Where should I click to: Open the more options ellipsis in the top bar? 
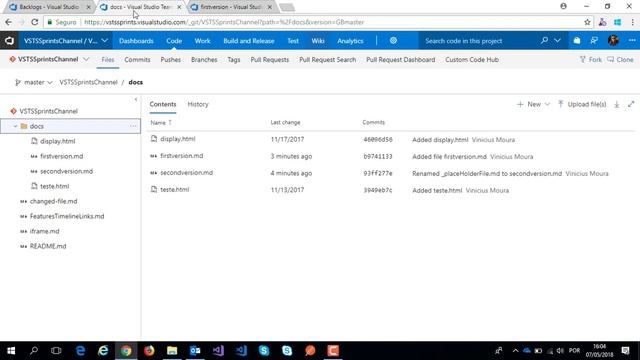point(632,40)
